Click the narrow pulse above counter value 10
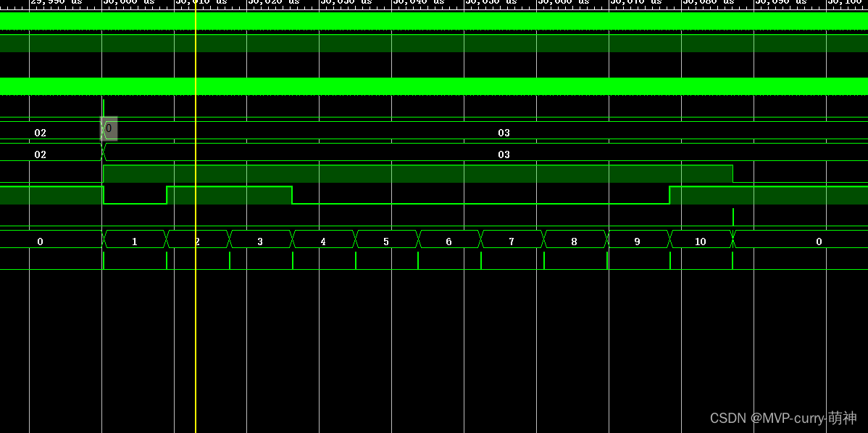Screen dimensions: 868x433 733,215
